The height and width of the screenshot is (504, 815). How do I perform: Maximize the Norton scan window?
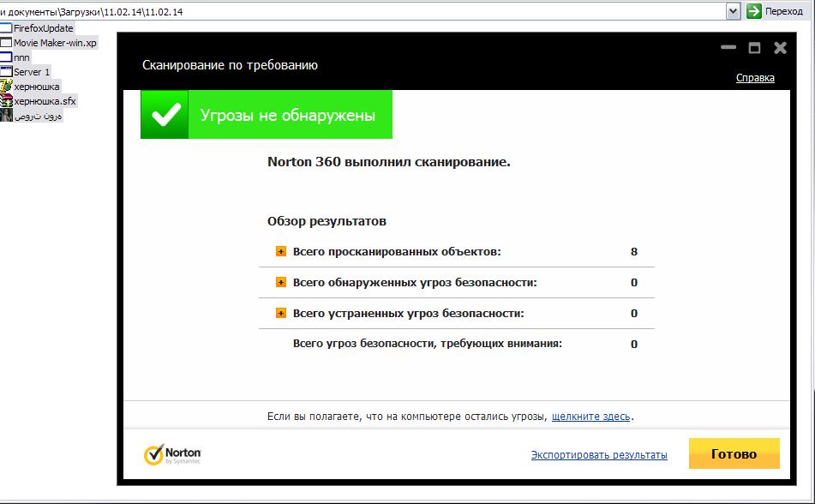tap(754, 48)
